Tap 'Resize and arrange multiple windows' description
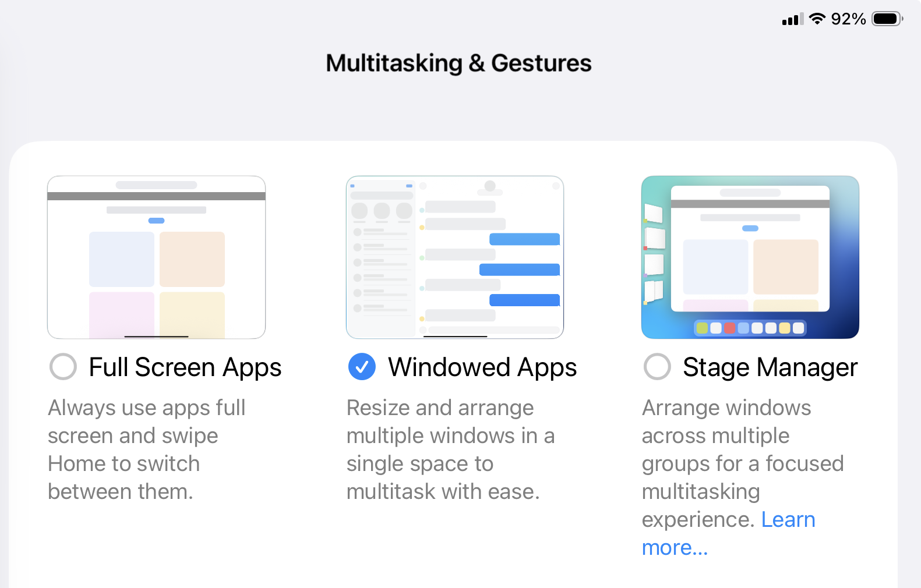This screenshot has width=921, height=588. [450, 449]
